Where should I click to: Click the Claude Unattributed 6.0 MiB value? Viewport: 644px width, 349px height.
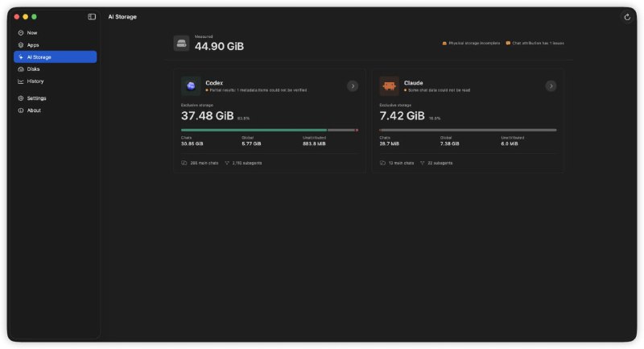tap(510, 144)
